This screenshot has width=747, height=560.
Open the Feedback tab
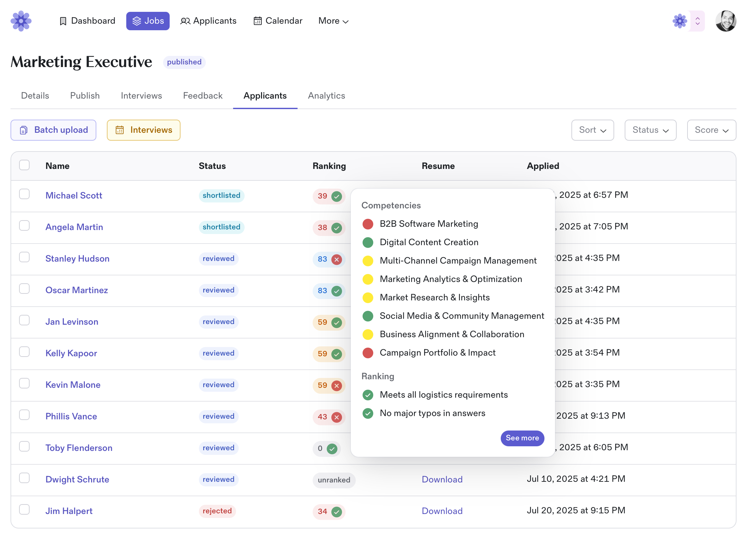pyautogui.click(x=203, y=96)
